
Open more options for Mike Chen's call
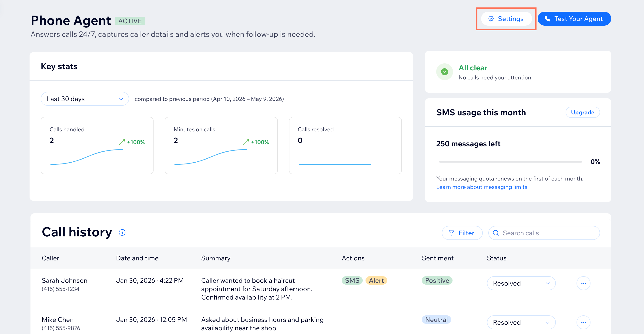583,322
